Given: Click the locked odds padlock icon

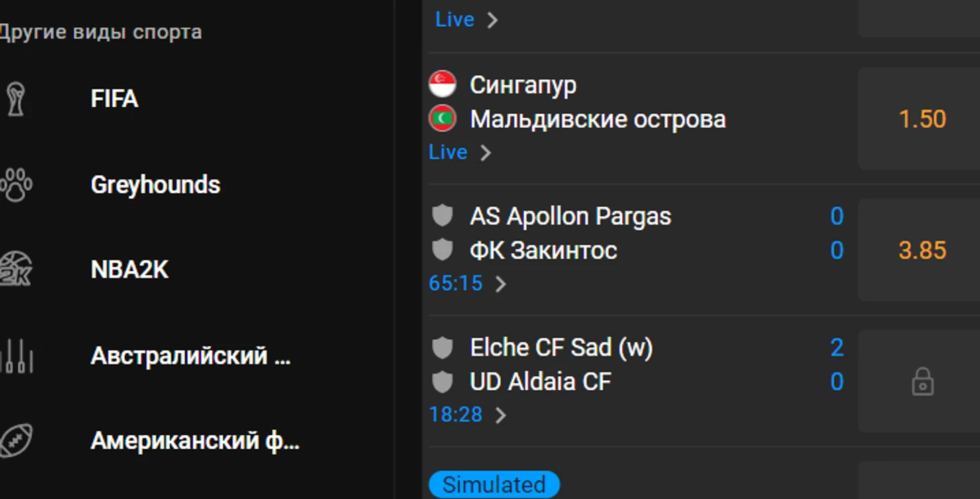Looking at the screenshot, I should tap(923, 381).
